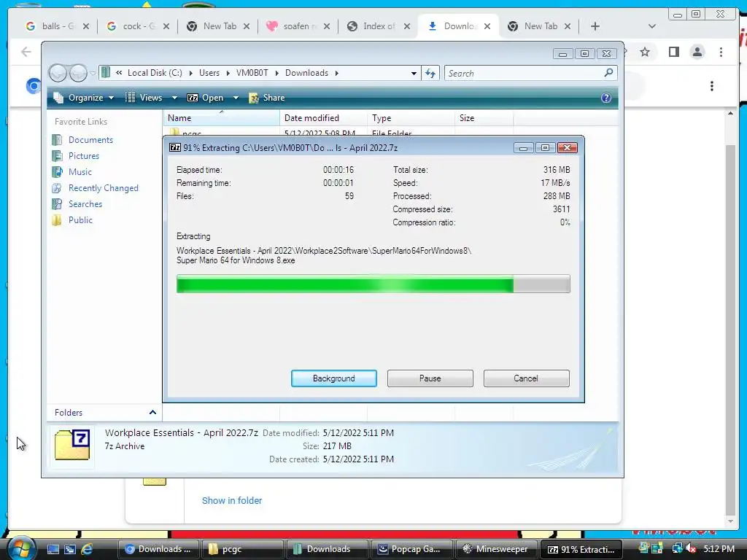Send the extraction to Background

tap(333, 378)
